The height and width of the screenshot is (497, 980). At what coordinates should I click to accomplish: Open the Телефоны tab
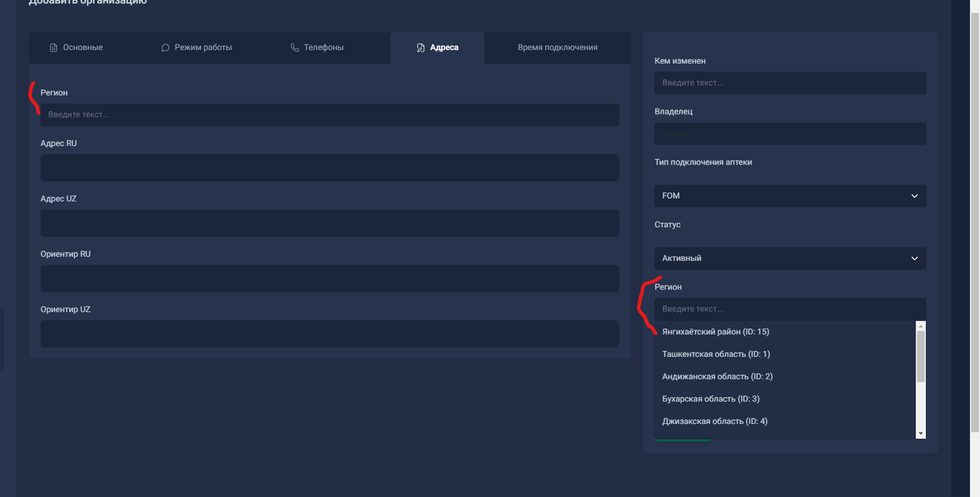click(x=317, y=48)
